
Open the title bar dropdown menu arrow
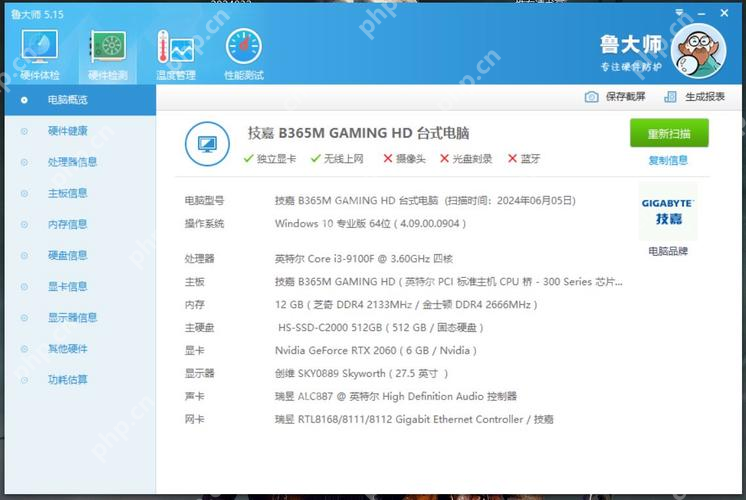tap(679, 12)
